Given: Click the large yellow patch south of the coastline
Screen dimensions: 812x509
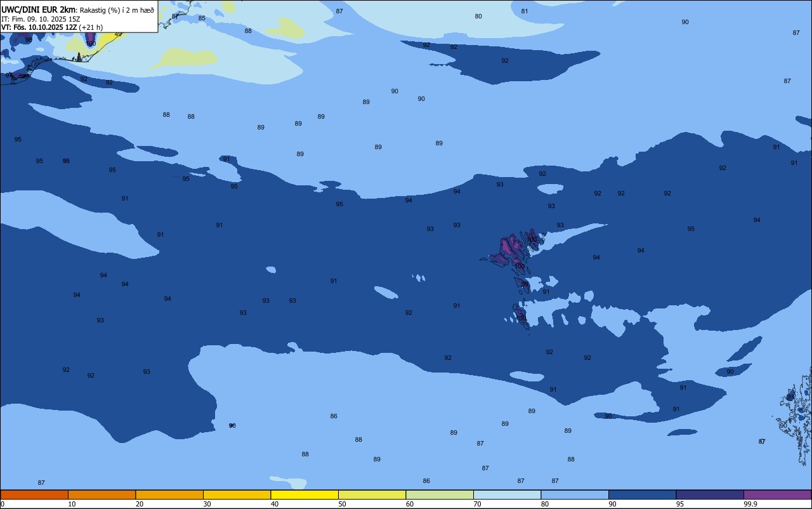Looking at the screenshot, I should 185,58.
